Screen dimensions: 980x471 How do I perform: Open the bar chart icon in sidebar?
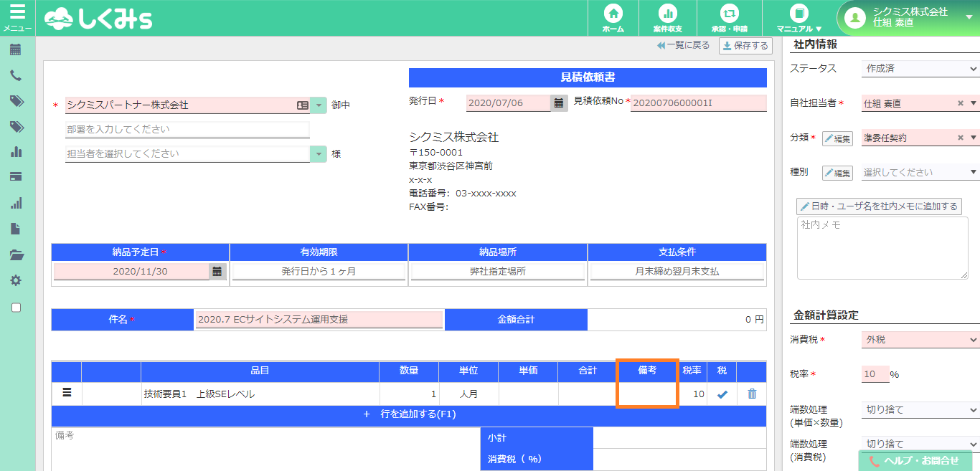click(16, 151)
